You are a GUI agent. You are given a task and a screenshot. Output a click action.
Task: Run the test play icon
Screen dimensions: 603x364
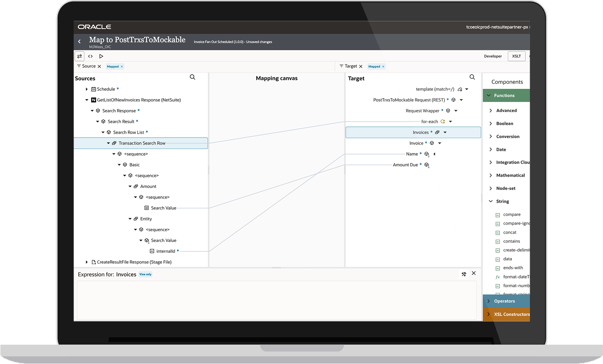pos(101,56)
